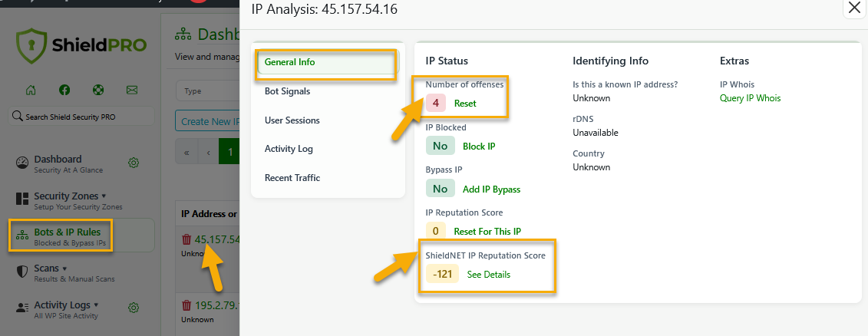Screen dimensions: 868x336
Task: Click the Bypass IP No badge
Action: click(440, 189)
